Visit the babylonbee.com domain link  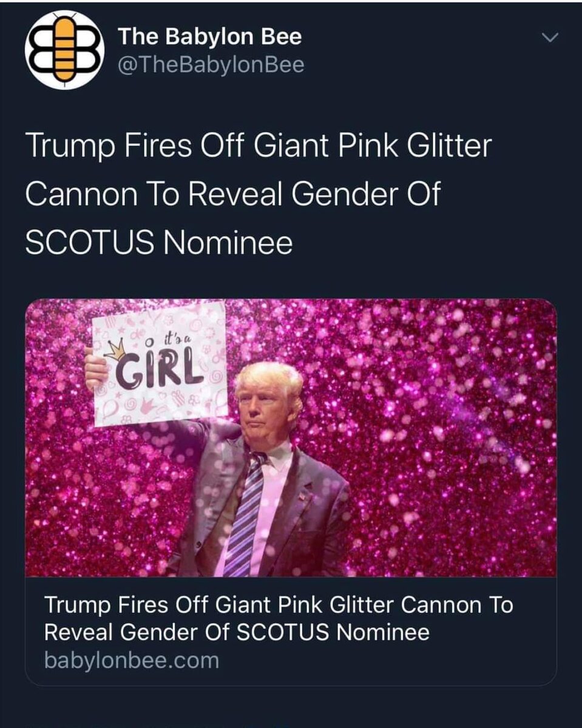tap(131, 660)
